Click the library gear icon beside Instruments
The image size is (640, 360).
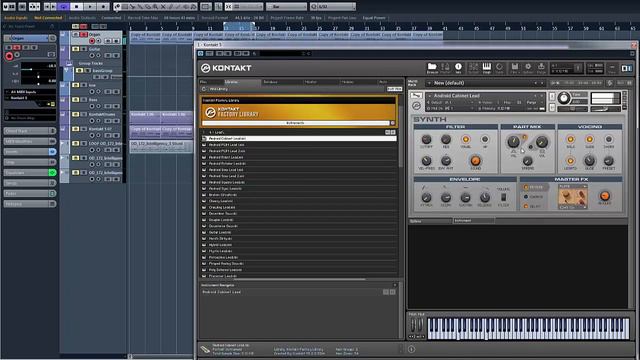[x=393, y=123]
